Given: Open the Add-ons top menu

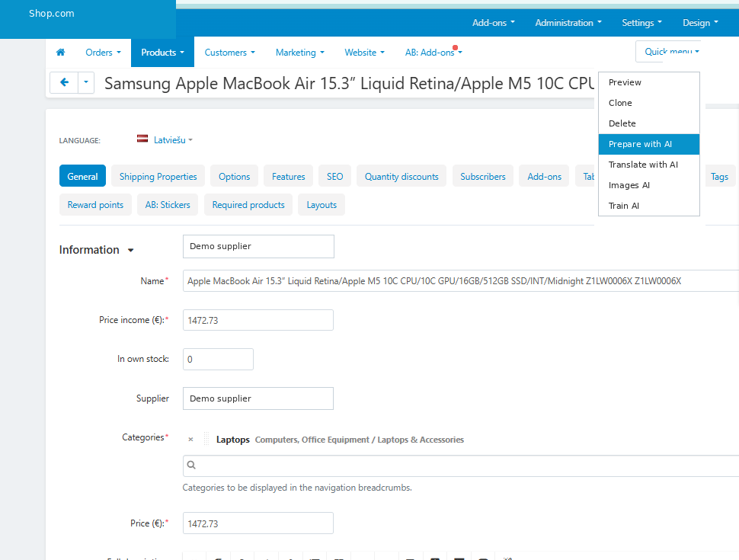Looking at the screenshot, I should 494,23.
